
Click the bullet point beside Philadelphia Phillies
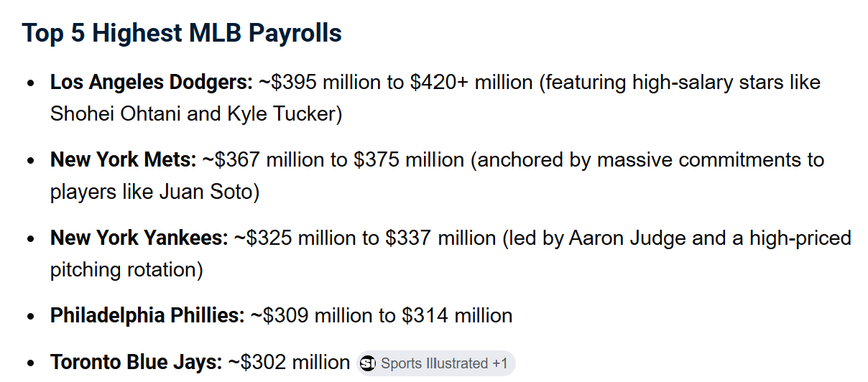pyautogui.click(x=30, y=316)
